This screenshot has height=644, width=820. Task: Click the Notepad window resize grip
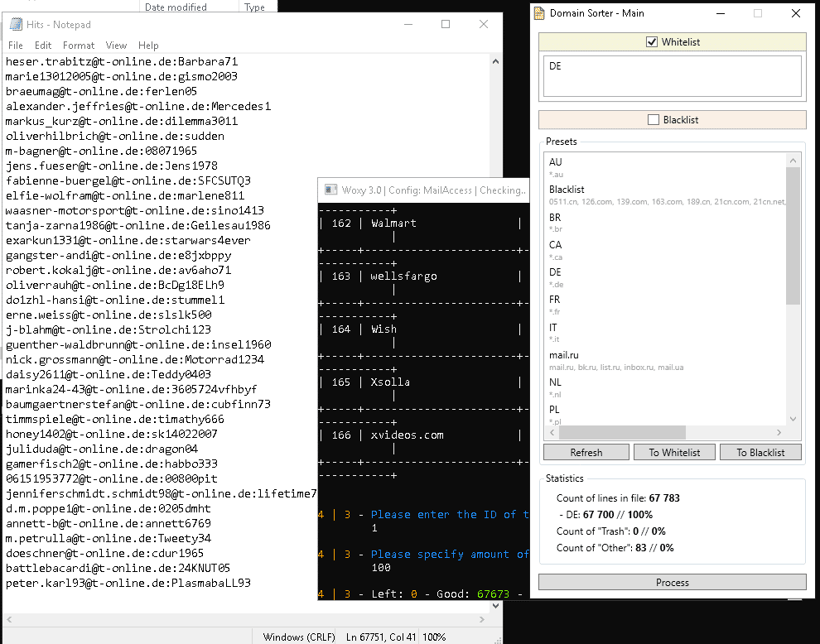pos(498,639)
